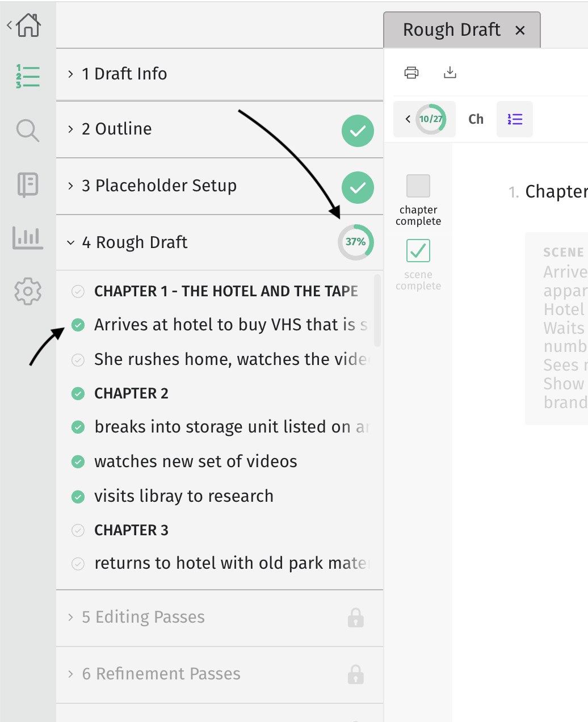Toggle completion for 'Arrives at hotel' scene
The image size is (588, 722).
click(x=78, y=325)
